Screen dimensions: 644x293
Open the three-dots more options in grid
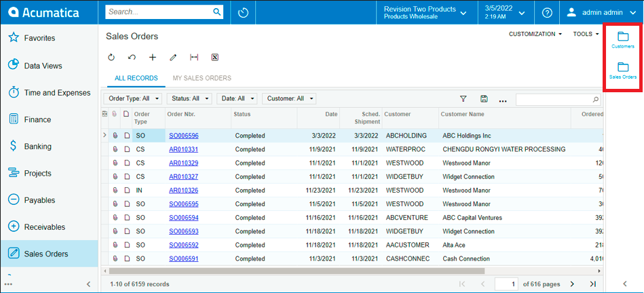coord(503,100)
